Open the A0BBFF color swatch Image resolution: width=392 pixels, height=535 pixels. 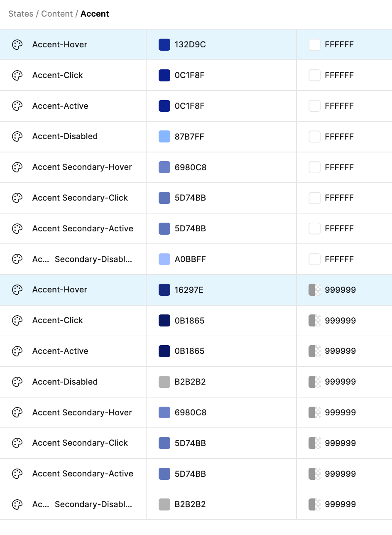(164, 259)
